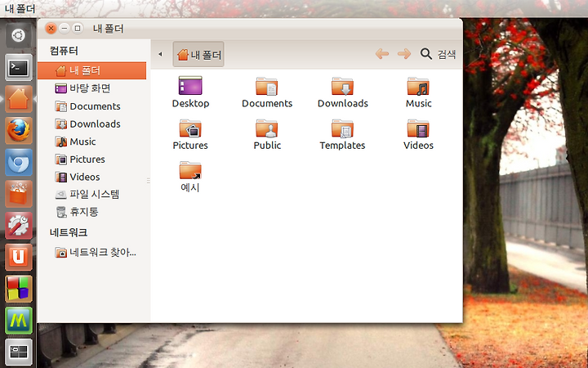588x368 pixels.
Task: Launch Terminal from the dock
Action: tap(18, 68)
